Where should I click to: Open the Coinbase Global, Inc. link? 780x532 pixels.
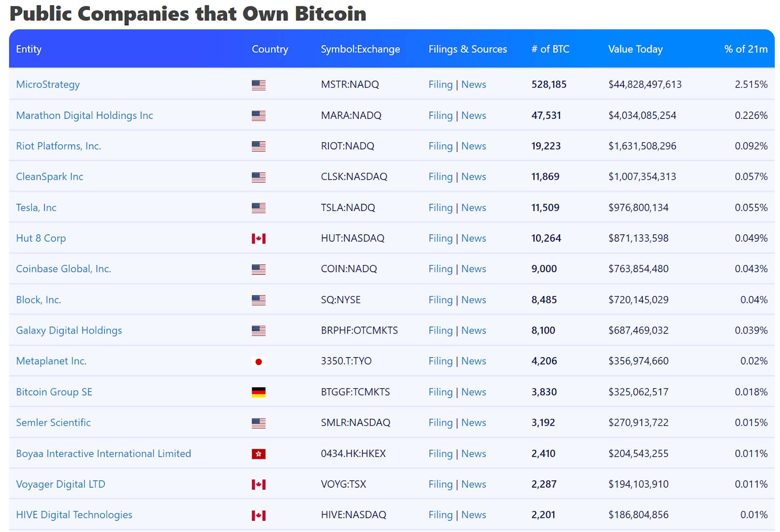[x=63, y=269]
